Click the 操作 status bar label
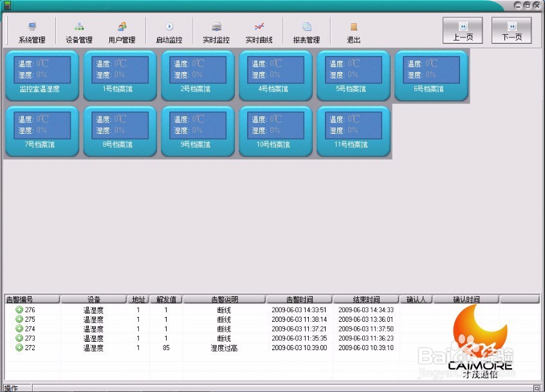This screenshot has width=545, height=392. [11, 388]
